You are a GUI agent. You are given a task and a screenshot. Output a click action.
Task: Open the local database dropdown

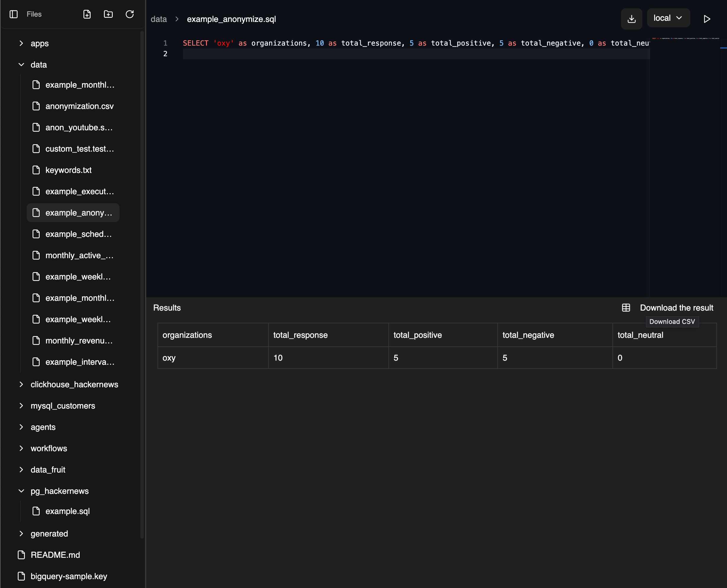point(668,18)
